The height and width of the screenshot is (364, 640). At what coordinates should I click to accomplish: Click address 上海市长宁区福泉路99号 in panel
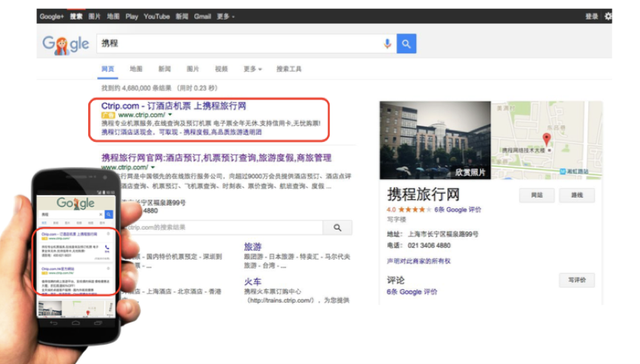point(443,234)
